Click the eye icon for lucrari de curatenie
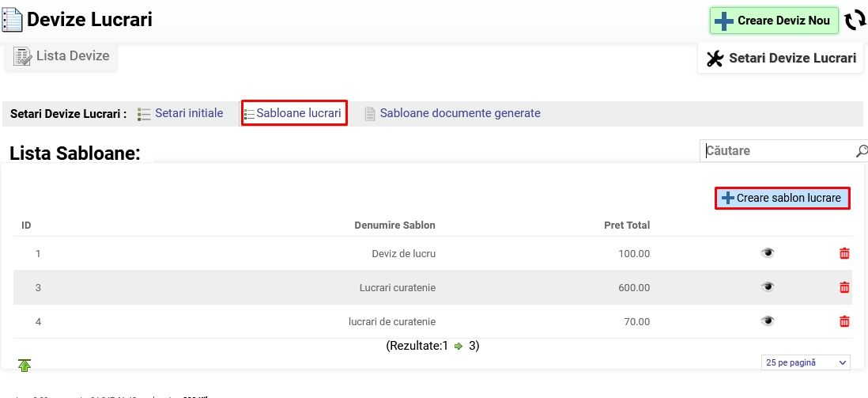This screenshot has height=398, width=868. 767,321
